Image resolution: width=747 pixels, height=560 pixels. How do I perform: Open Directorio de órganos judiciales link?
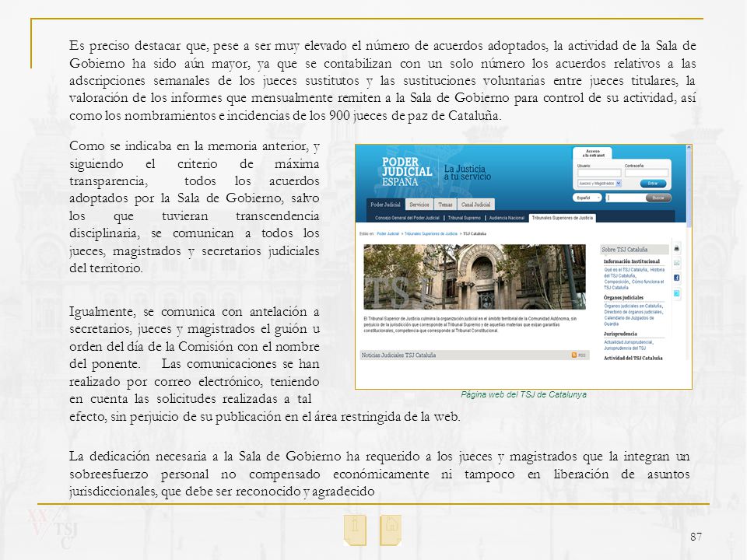pos(633,312)
